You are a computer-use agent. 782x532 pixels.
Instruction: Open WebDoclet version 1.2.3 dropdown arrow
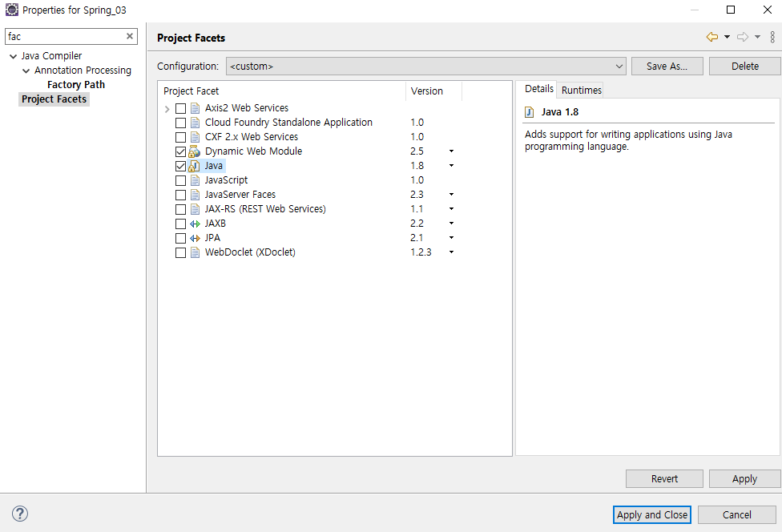tap(451, 252)
